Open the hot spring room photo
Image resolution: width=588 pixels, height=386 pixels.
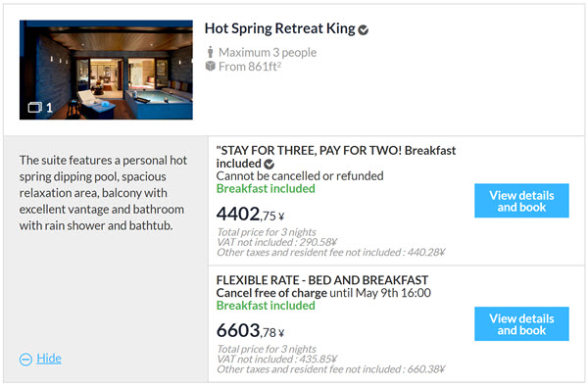(106, 70)
